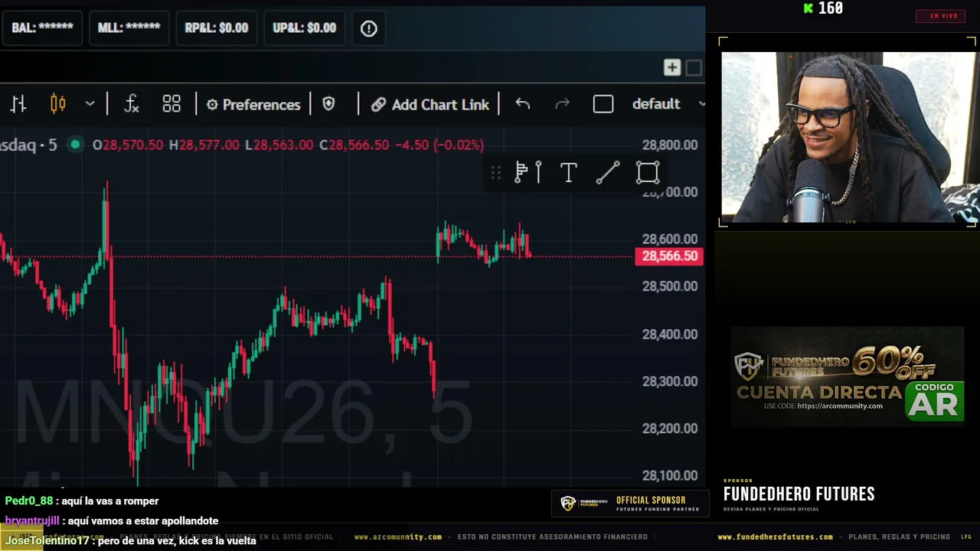This screenshot has height=551, width=980.
Task: Click the -4.50 (-0.02%) change value
Action: [440, 145]
